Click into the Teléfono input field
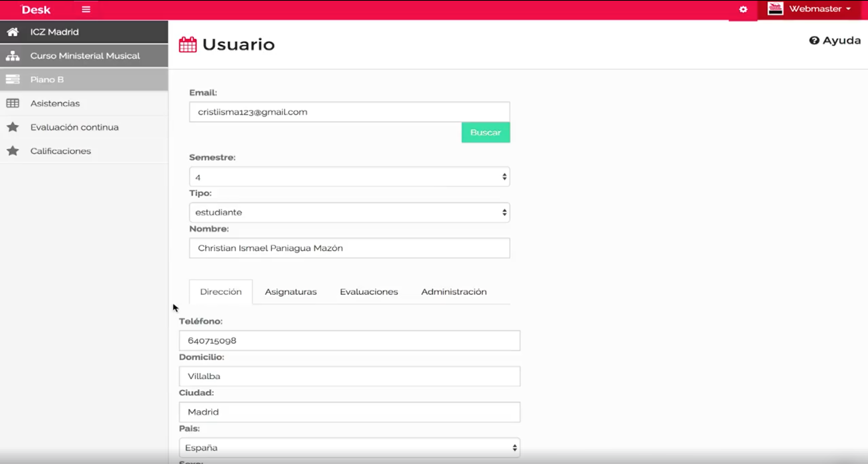 point(349,341)
